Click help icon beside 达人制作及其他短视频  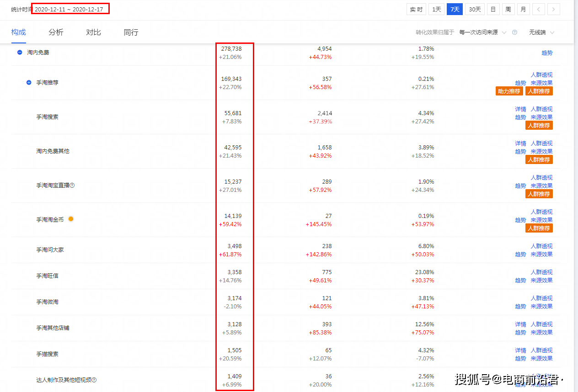(x=94, y=380)
